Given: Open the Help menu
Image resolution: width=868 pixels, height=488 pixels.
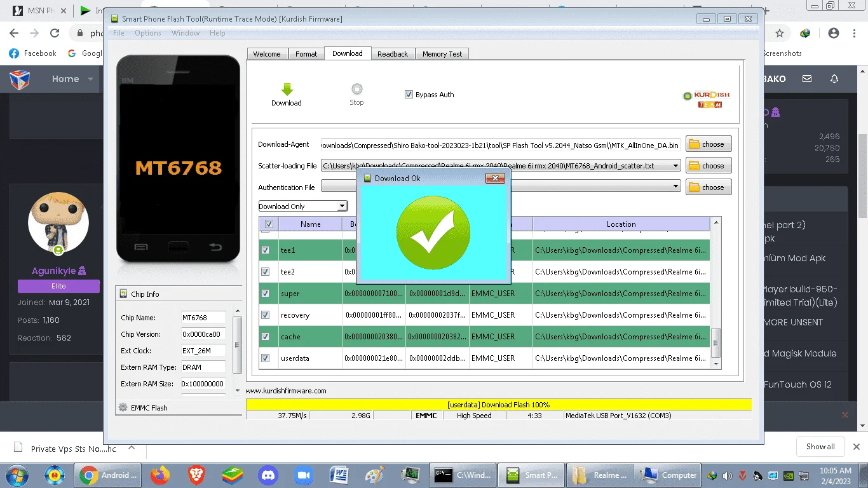Looking at the screenshot, I should coord(217,33).
